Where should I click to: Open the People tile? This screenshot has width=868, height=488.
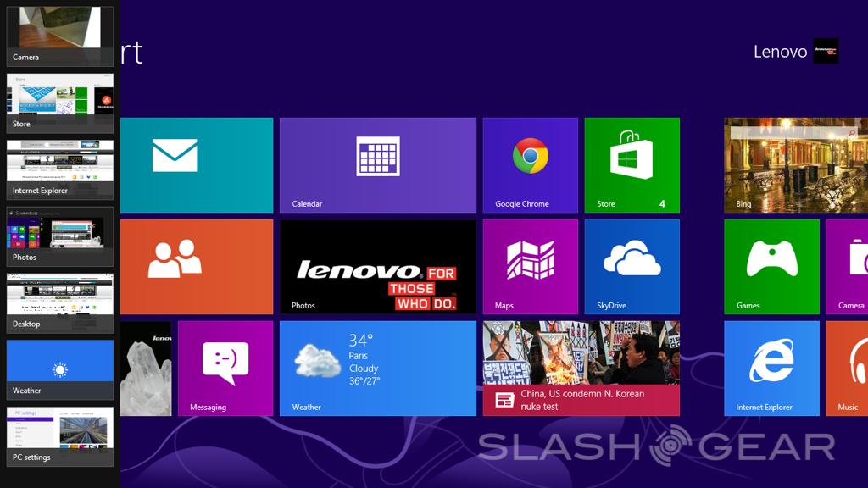click(196, 266)
